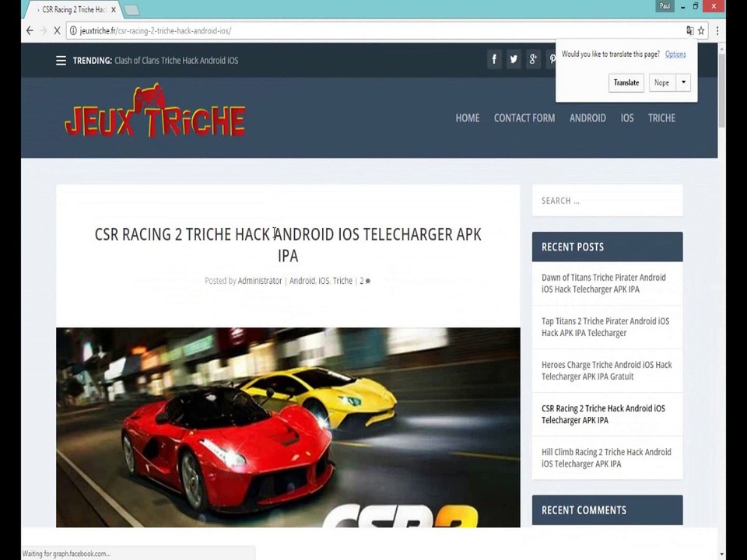Open Dawn of Titans Triche recent post

pos(604,283)
